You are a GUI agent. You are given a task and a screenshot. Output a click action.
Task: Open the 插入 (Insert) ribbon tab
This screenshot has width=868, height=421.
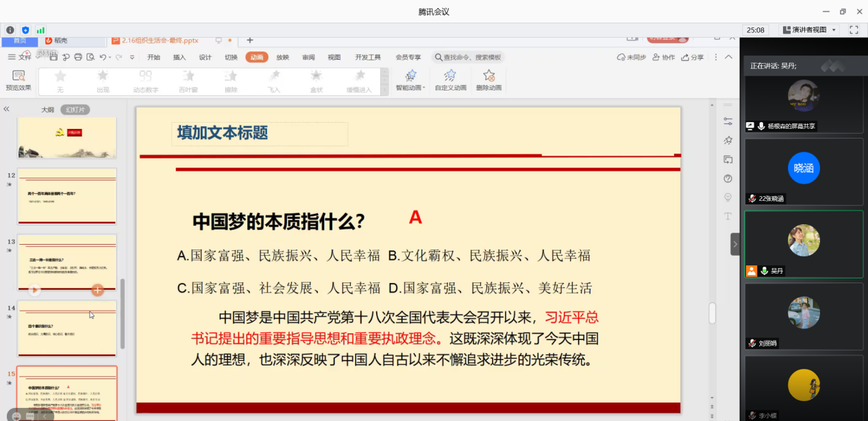click(x=179, y=58)
